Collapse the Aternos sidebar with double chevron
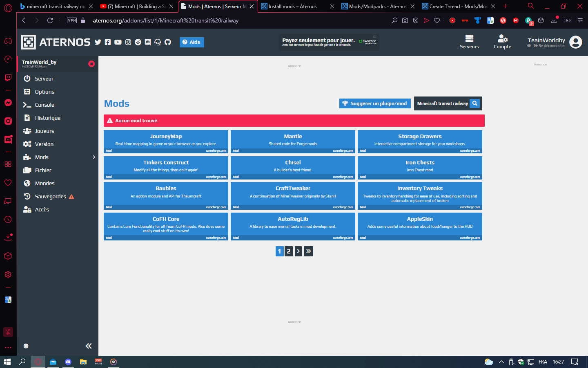Viewport: 588px width, 368px height. click(89, 346)
